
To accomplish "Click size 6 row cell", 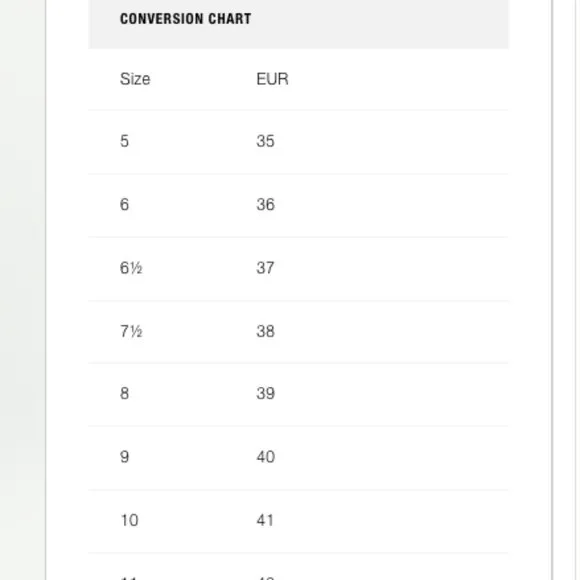I will (124, 204).
